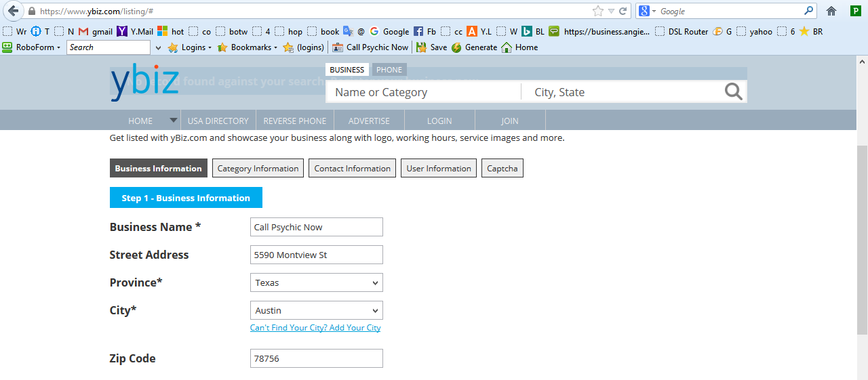Open the yahoo bookmark
Image resolution: width=868 pixels, height=380 pixels.
[754, 31]
